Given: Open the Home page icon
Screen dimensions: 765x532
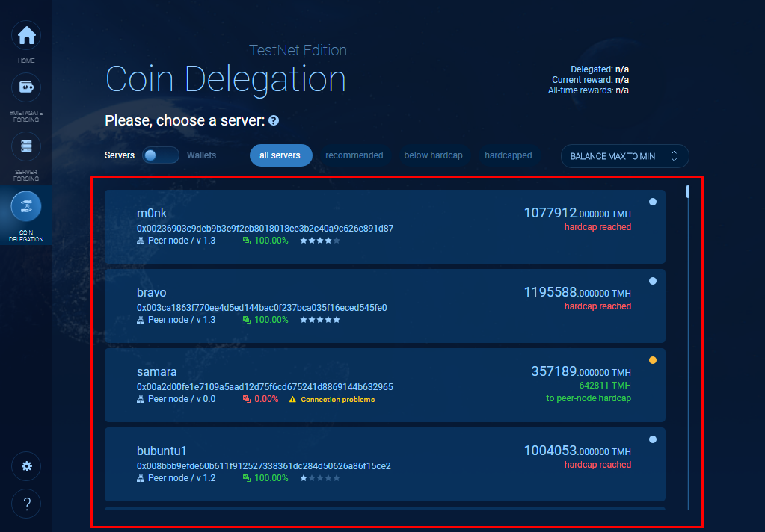Looking at the screenshot, I should tap(26, 36).
